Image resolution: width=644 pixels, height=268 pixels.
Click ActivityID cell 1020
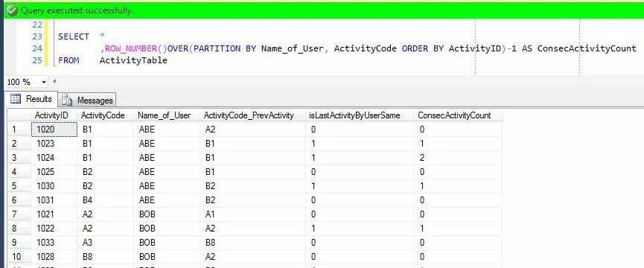[x=54, y=130]
